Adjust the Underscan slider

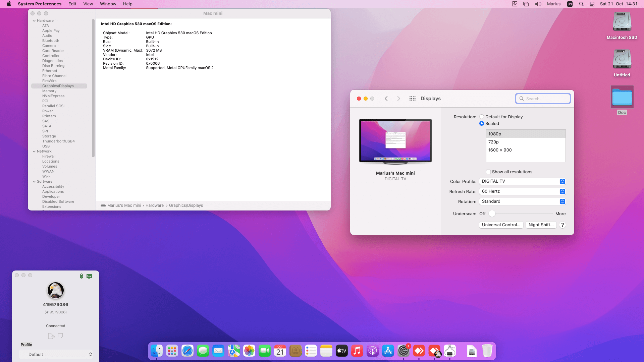pyautogui.click(x=492, y=214)
